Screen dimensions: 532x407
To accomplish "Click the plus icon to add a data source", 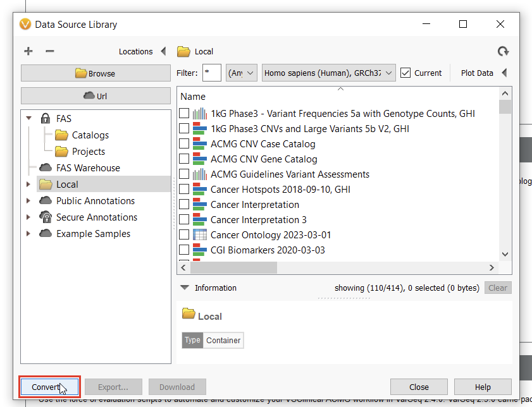I will [x=28, y=51].
